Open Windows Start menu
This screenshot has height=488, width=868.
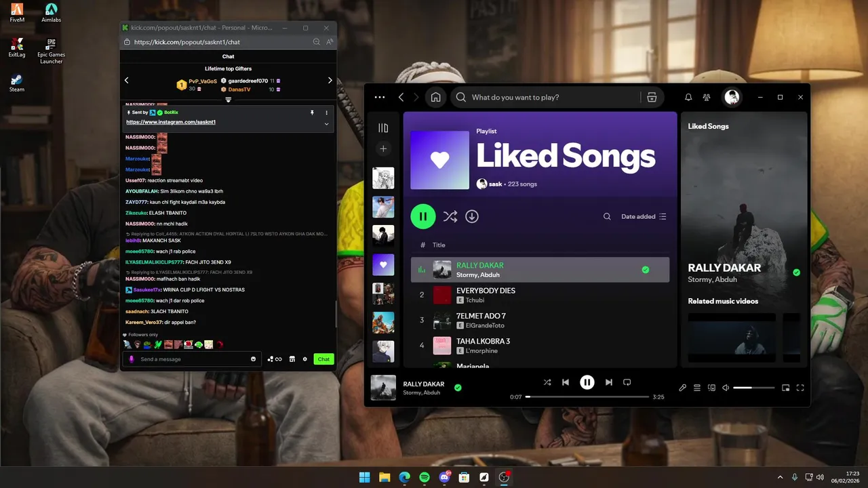pos(364,477)
